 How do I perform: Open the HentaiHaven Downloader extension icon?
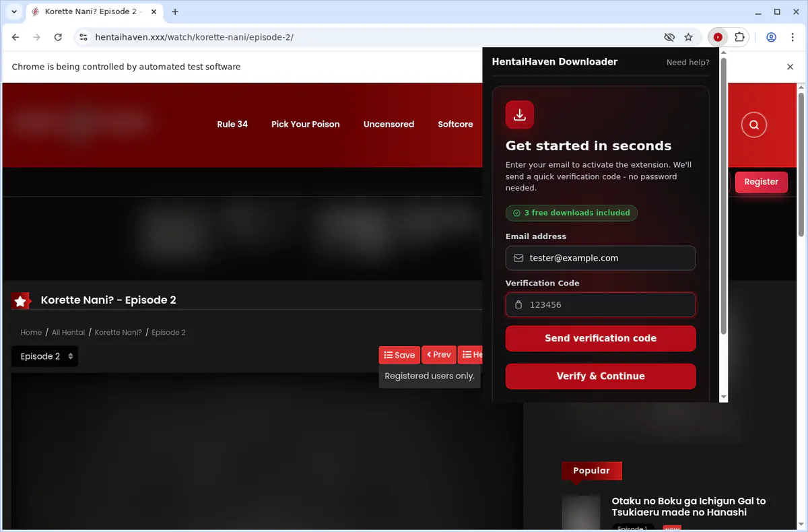pyautogui.click(x=718, y=38)
